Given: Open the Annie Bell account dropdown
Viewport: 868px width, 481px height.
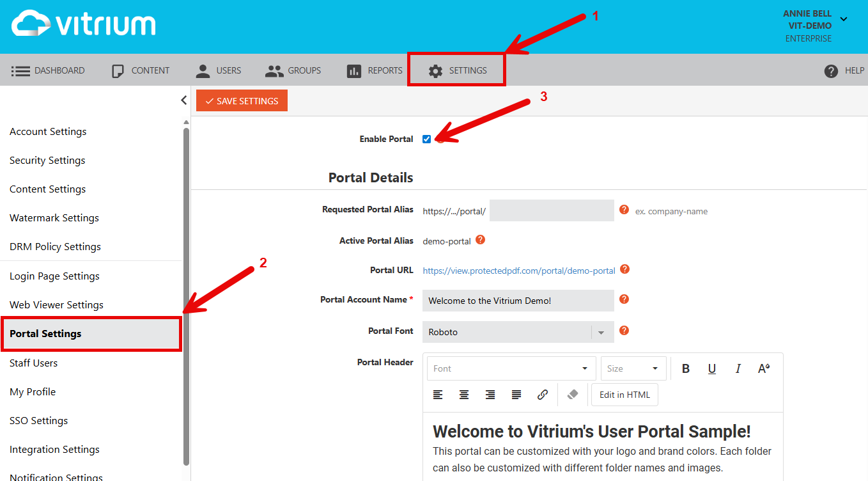Looking at the screenshot, I should [x=844, y=19].
